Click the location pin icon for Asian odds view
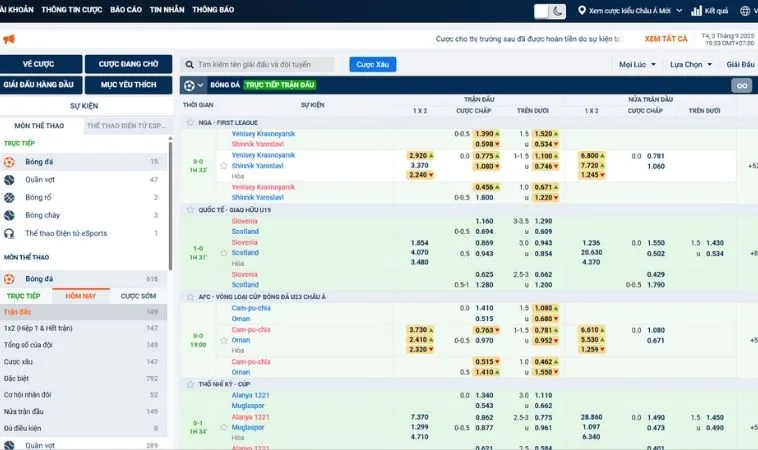Viewport: 758px width, 450px height. point(582,10)
